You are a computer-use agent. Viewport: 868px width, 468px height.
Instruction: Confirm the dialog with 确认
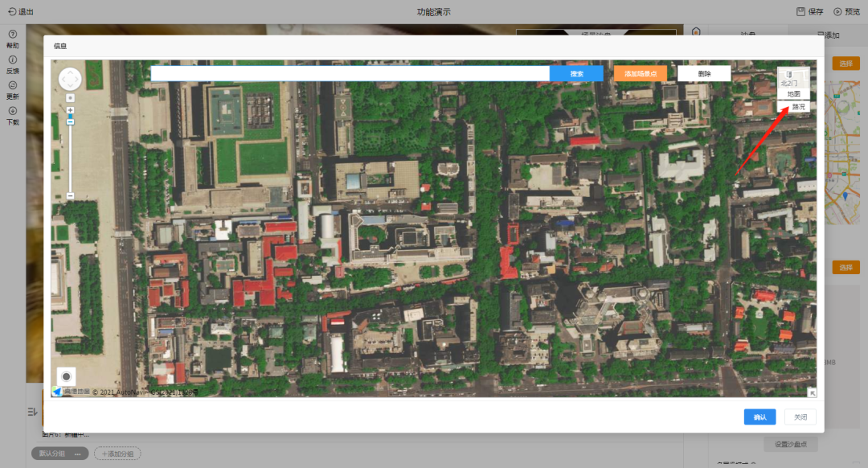[759, 417]
